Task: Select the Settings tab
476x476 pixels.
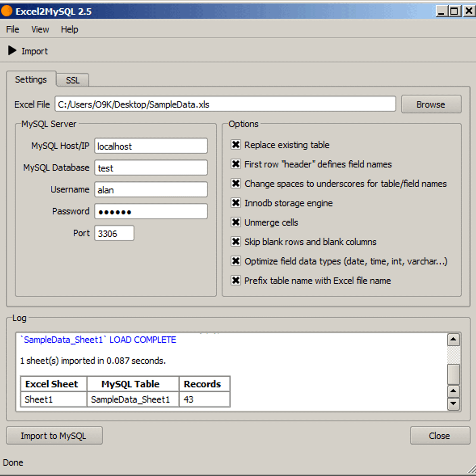Action: click(31, 79)
